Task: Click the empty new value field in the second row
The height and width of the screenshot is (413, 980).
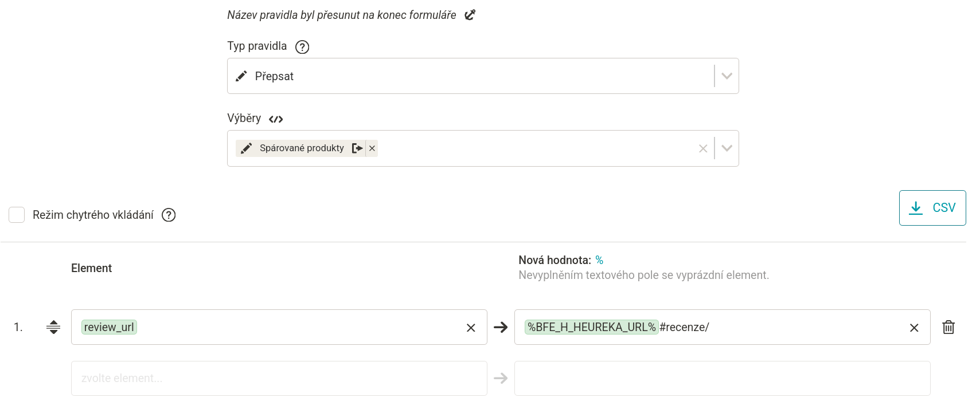Action: point(722,378)
